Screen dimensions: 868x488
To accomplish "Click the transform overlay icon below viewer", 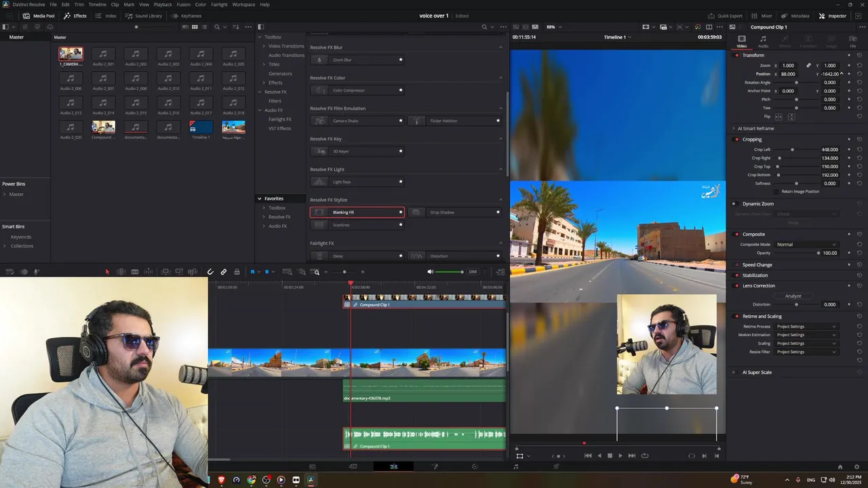I will click(x=519, y=456).
